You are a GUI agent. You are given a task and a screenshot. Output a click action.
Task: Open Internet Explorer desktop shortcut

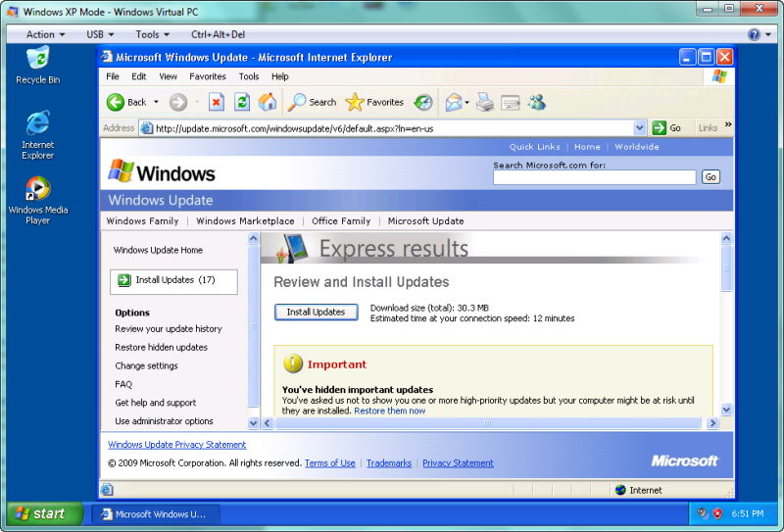tap(38, 122)
